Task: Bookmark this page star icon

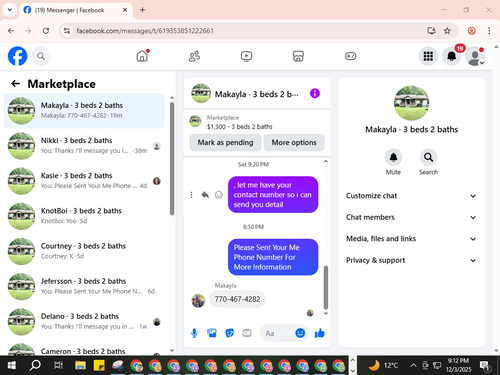Action: [x=447, y=31]
